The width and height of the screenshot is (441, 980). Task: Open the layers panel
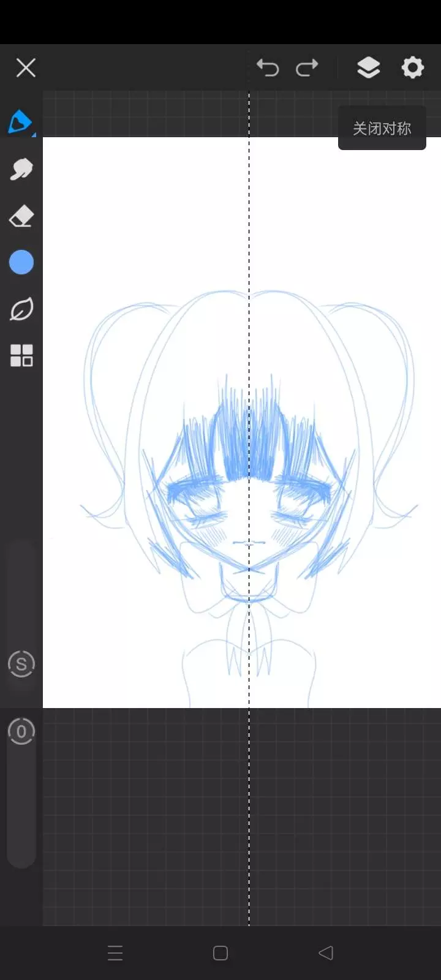(x=368, y=67)
